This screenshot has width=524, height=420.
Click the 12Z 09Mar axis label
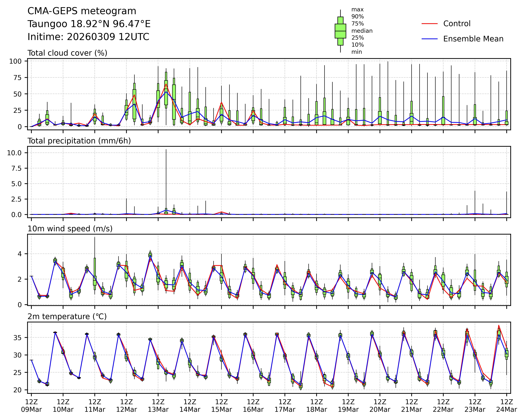tap(31, 406)
